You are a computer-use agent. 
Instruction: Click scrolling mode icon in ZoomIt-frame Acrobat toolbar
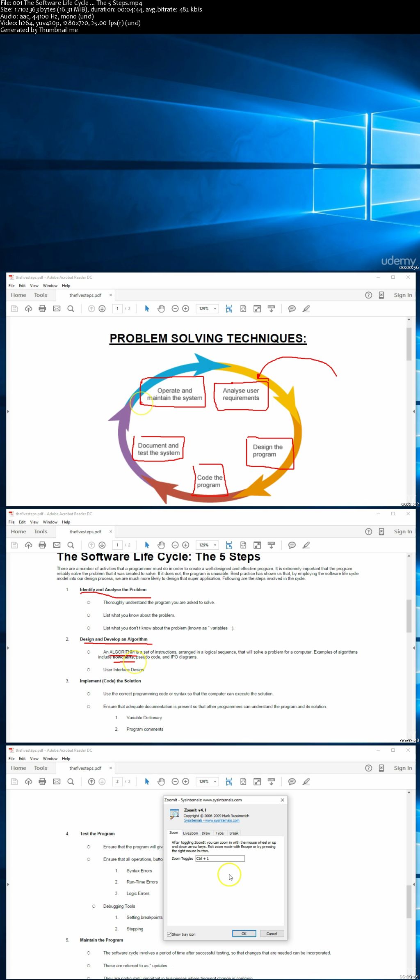pos(271,782)
